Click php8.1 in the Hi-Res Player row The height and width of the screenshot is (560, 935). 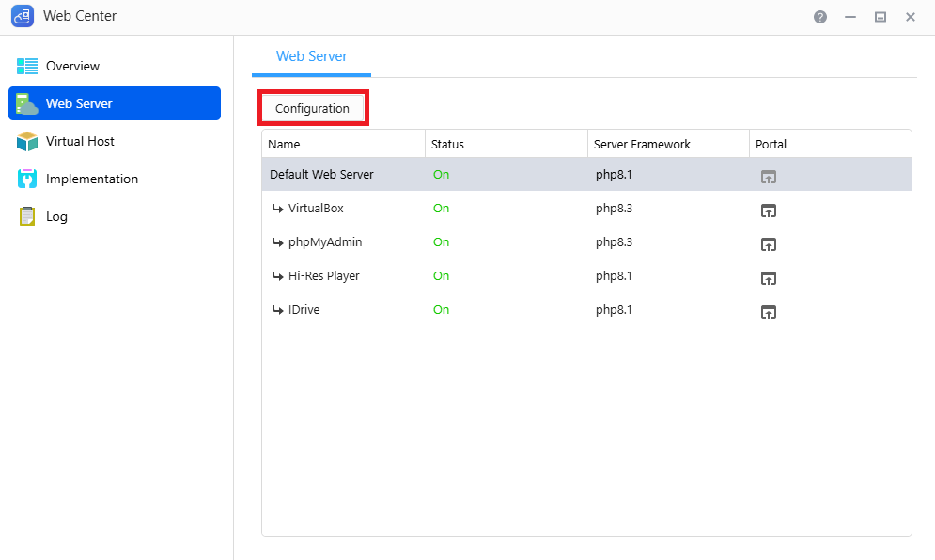pos(614,277)
